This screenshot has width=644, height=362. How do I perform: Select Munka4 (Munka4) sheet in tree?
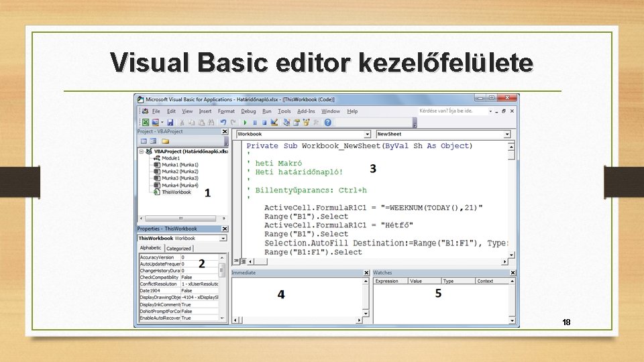(180, 185)
